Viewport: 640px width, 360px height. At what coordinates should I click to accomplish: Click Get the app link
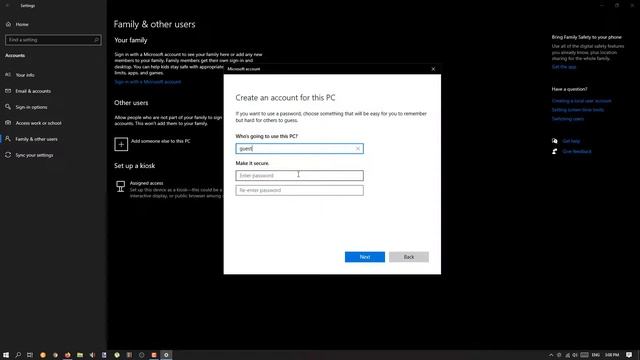(x=564, y=67)
